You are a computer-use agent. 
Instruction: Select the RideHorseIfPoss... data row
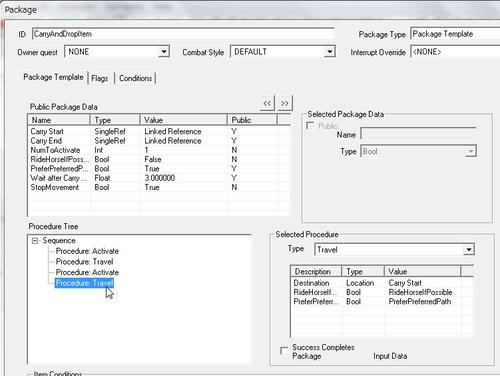pyautogui.click(x=159, y=159)
